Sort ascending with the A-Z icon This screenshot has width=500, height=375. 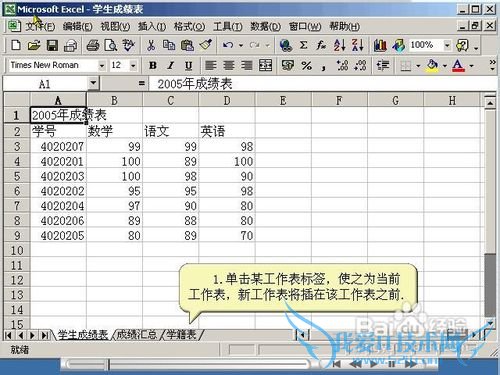pos(340,45)
